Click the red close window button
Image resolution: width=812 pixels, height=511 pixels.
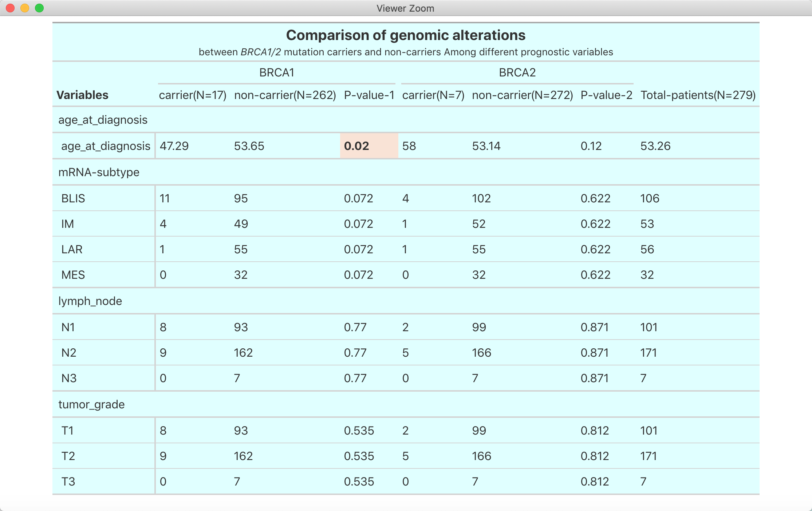point(11,8)
